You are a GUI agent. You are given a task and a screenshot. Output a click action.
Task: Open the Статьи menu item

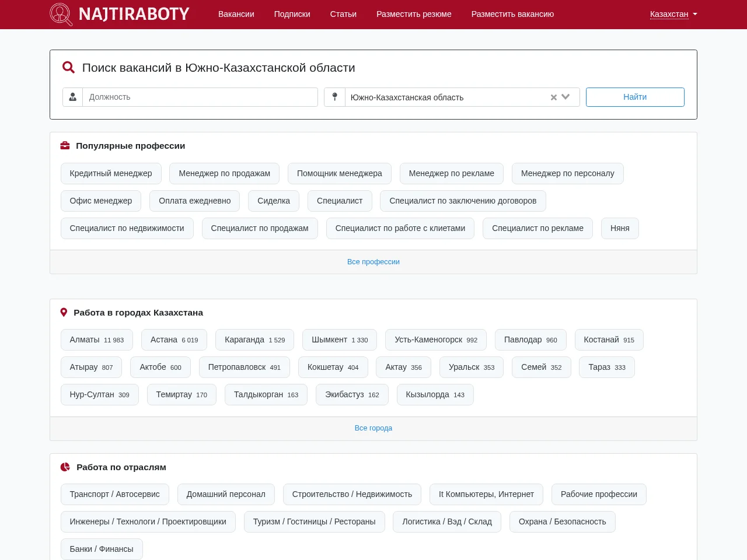(343, 14)
